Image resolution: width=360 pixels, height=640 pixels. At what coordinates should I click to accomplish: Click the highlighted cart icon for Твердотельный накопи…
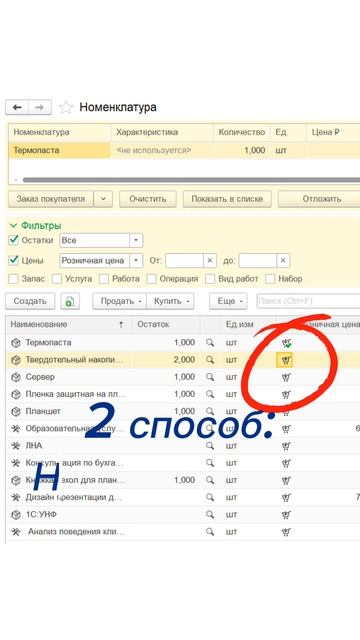coord(285,360)
